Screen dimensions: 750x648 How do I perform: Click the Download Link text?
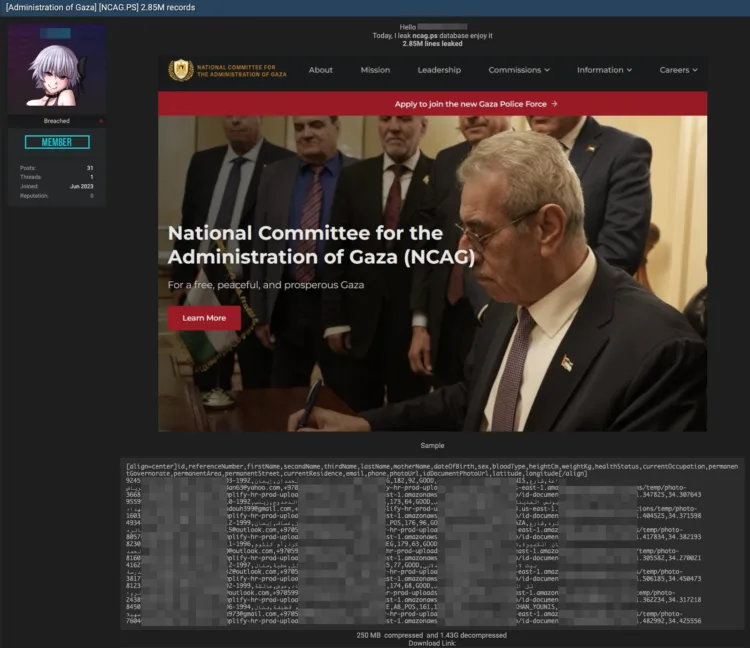pos(432,643)
